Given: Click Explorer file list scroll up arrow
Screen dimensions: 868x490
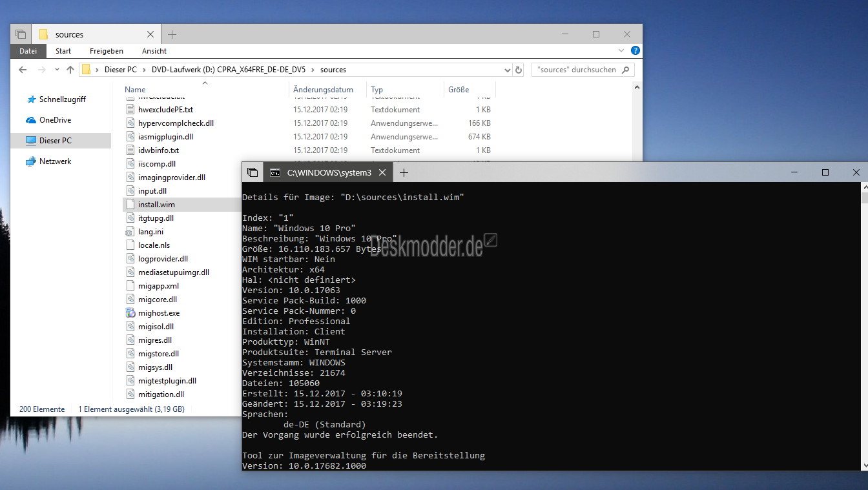Looking at the screenshot, I should (637, 88).
